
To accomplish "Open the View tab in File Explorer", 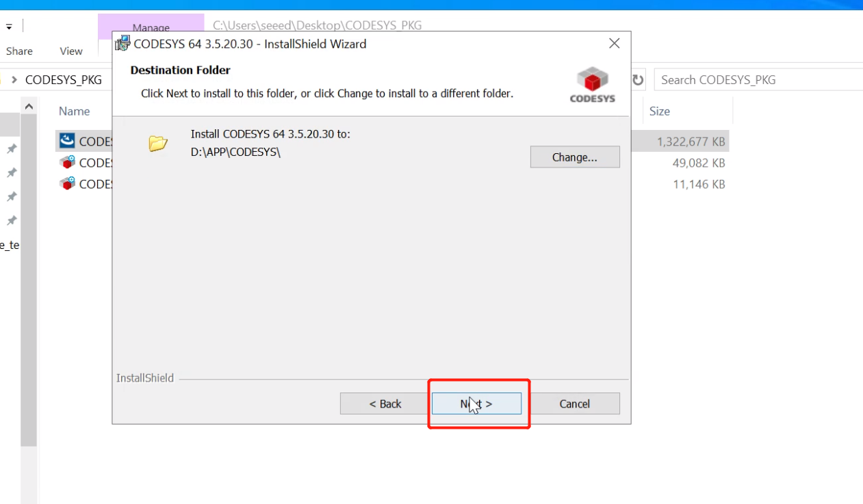I will 71,51.
